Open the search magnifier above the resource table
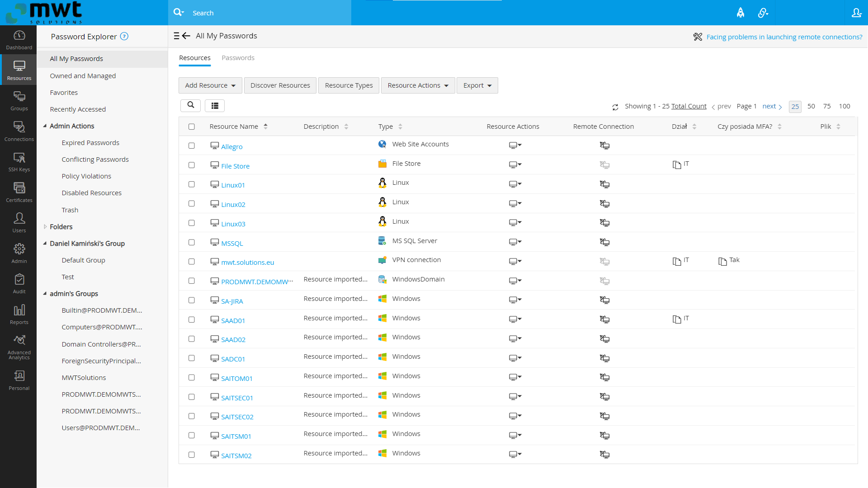The image size is (868, 488). pos(190,105)
